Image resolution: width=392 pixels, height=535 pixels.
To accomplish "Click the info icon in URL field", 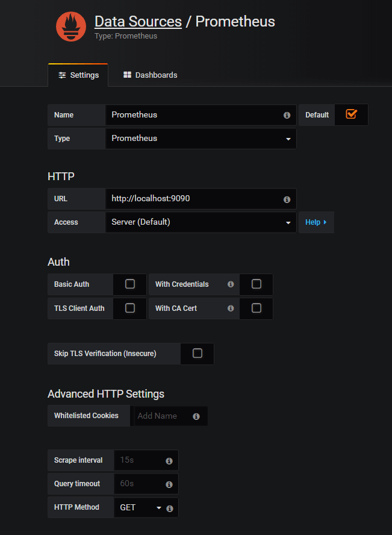I will click(x=287, y=199).
